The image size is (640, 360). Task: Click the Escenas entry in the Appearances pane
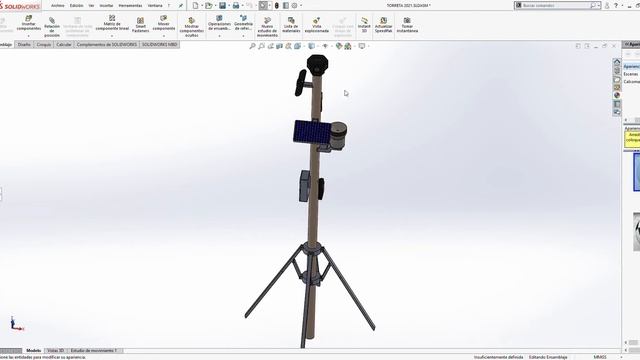point(631,74)
